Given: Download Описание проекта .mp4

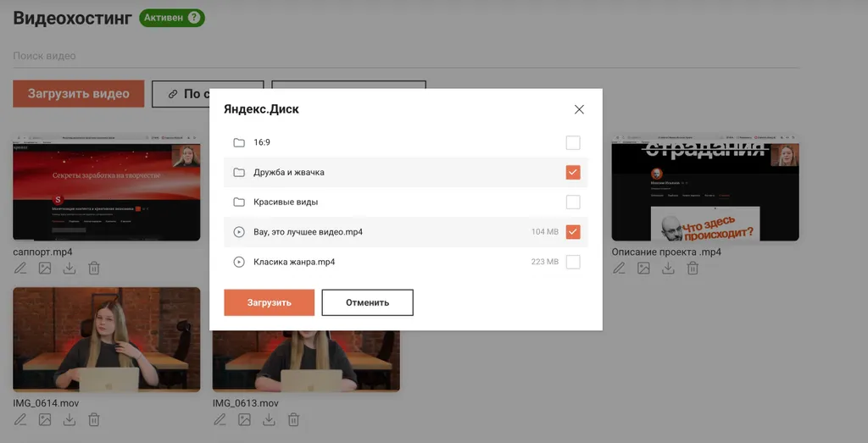Looking at the screenshot, I should click(668, 269).
